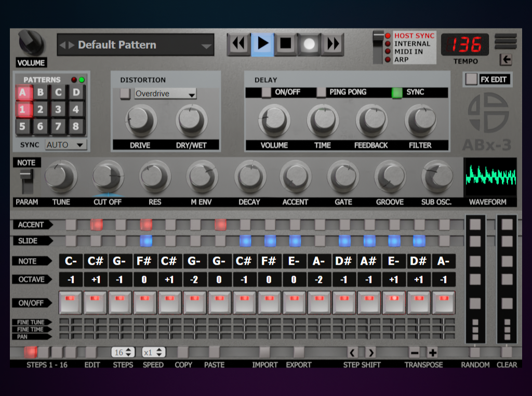Open the hamburger menu icon

(x=506, y=42)
